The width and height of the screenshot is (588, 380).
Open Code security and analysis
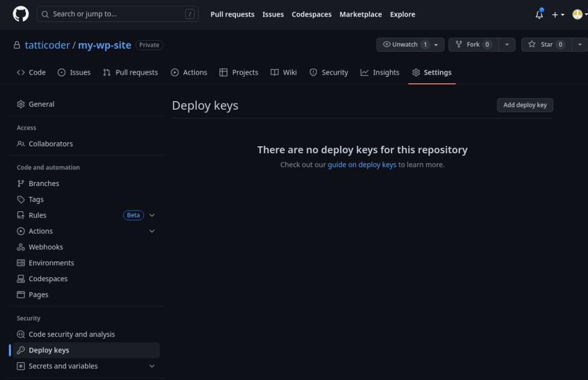pos(86,334)
